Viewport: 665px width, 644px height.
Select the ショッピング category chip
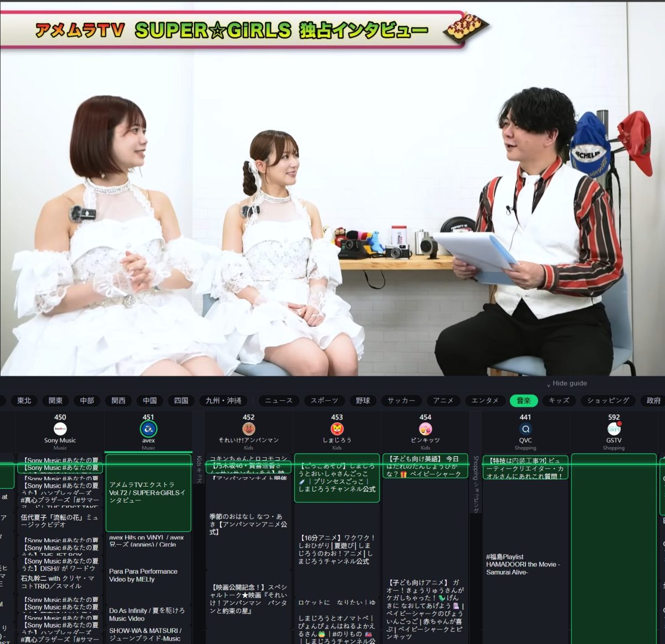[608, 400]
